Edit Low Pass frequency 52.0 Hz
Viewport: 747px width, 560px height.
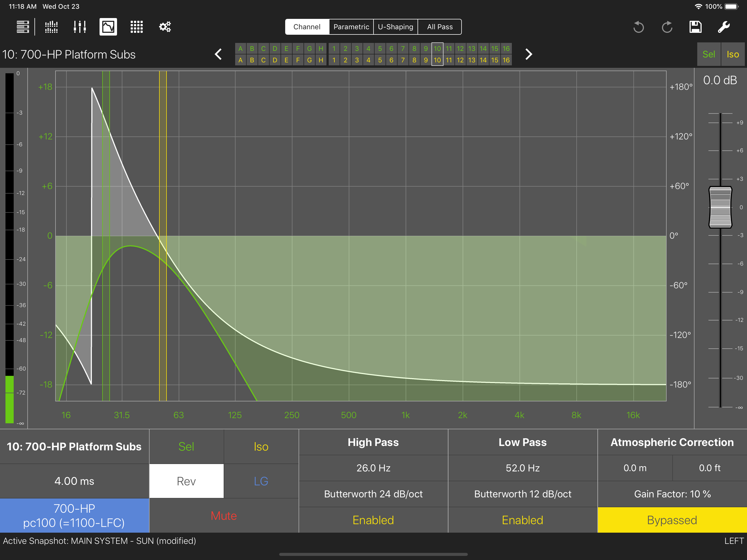(x=523, y=468)
